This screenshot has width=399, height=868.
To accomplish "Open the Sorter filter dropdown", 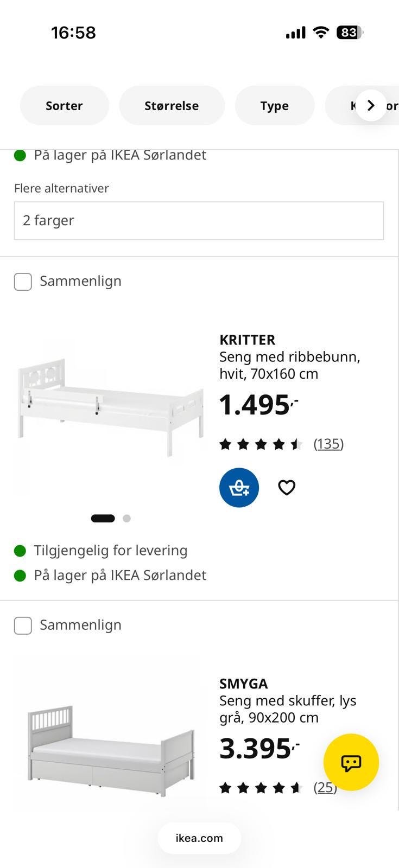I will 64,106.
